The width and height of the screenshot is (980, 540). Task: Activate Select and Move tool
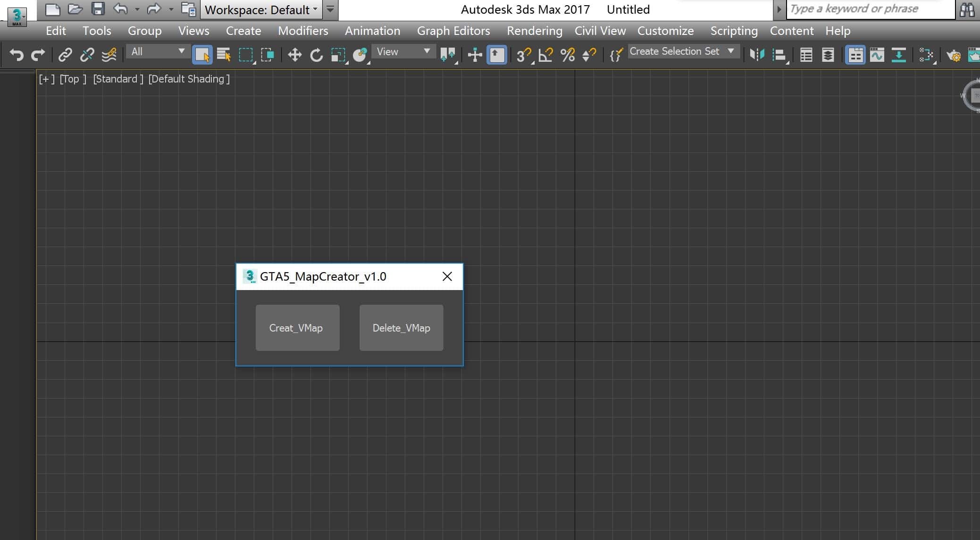click(x=295, y=55)
